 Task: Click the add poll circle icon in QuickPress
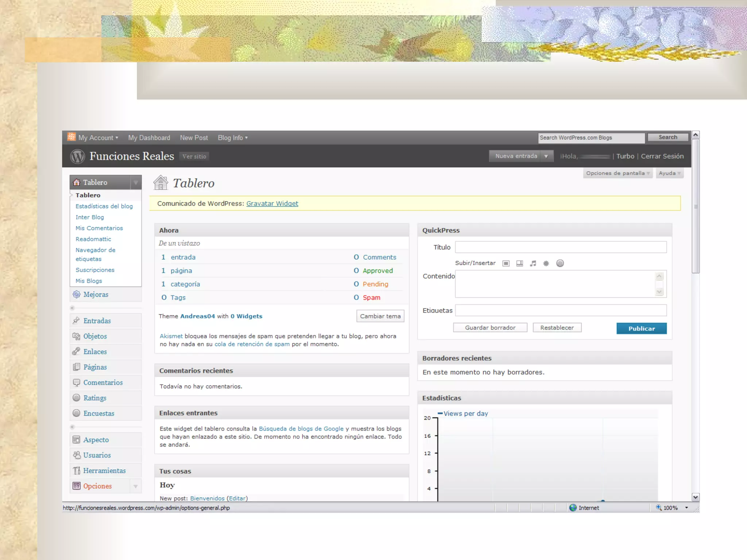(560, 263)
